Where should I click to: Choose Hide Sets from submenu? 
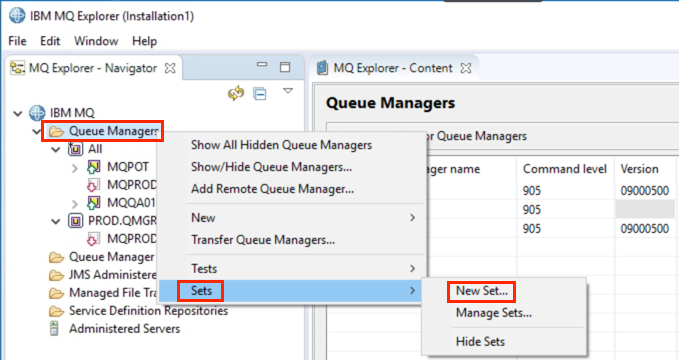pyautogui.click(x=480, y=342)
